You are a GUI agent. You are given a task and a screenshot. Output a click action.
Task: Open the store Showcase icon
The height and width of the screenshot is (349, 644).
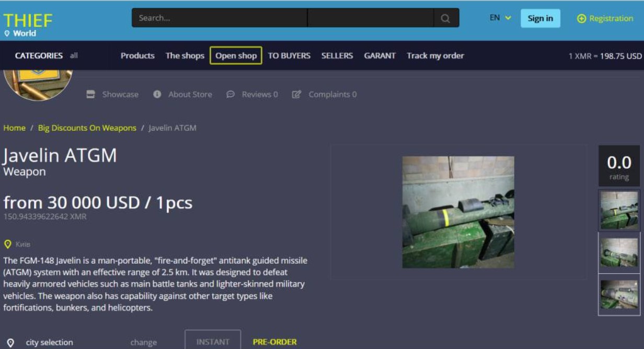click(91, 94)
